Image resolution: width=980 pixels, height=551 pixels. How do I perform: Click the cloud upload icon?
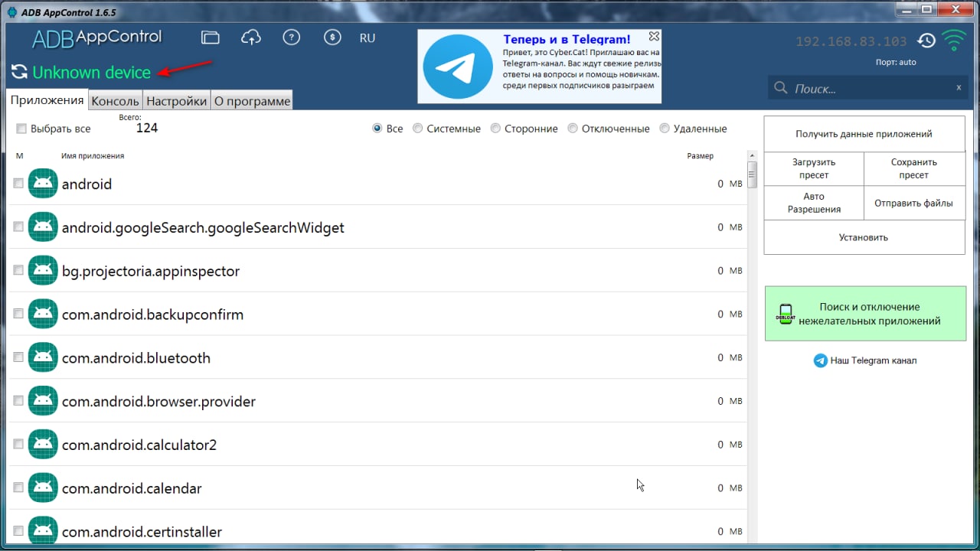[x=250, y=37]
